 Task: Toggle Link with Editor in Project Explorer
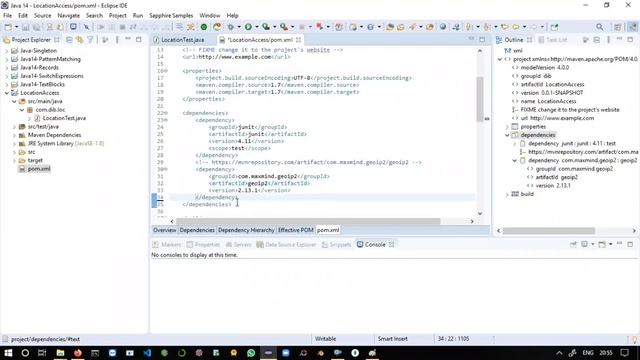pyautogui.click(x=80, y=40)
